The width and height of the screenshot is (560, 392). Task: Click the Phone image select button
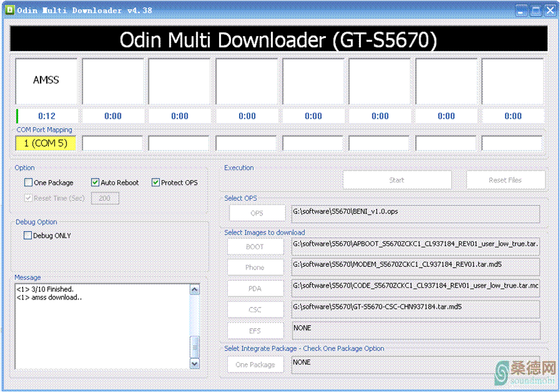coord(255,268)
